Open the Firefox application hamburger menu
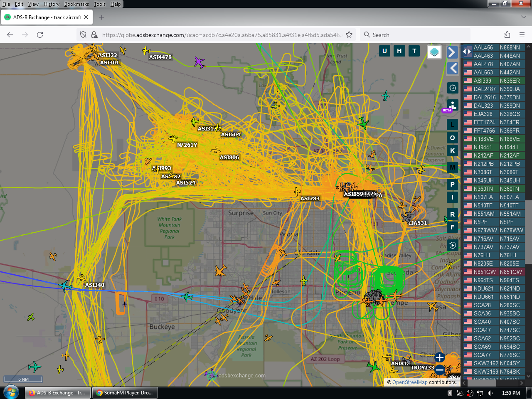Viewport: 532px width, 399px height. click(522, 35)
